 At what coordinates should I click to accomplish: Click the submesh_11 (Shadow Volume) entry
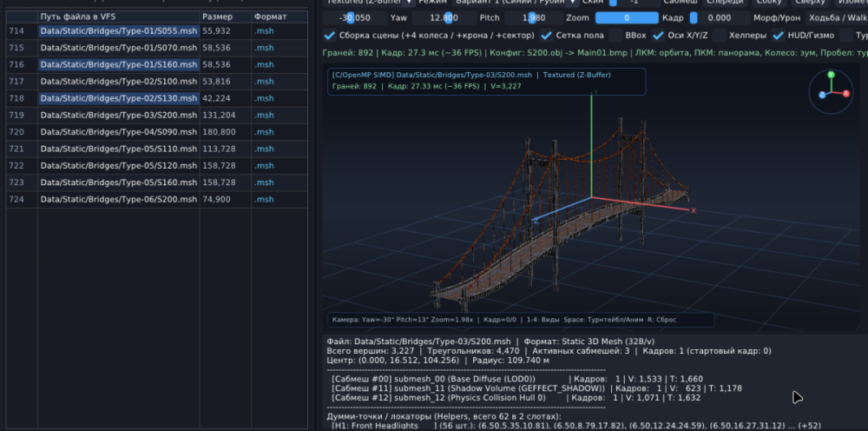[x=536, y=388]
